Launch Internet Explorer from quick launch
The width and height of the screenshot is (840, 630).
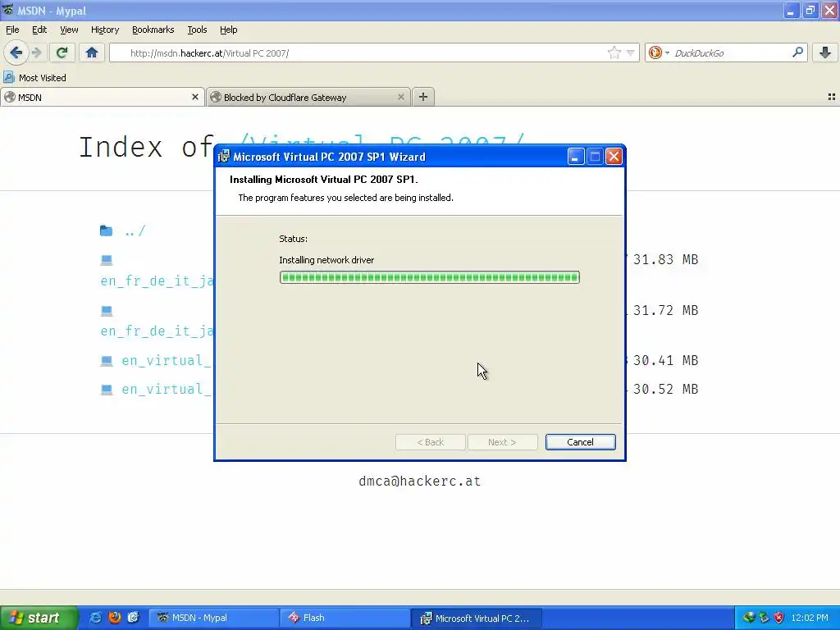point(95,618)
